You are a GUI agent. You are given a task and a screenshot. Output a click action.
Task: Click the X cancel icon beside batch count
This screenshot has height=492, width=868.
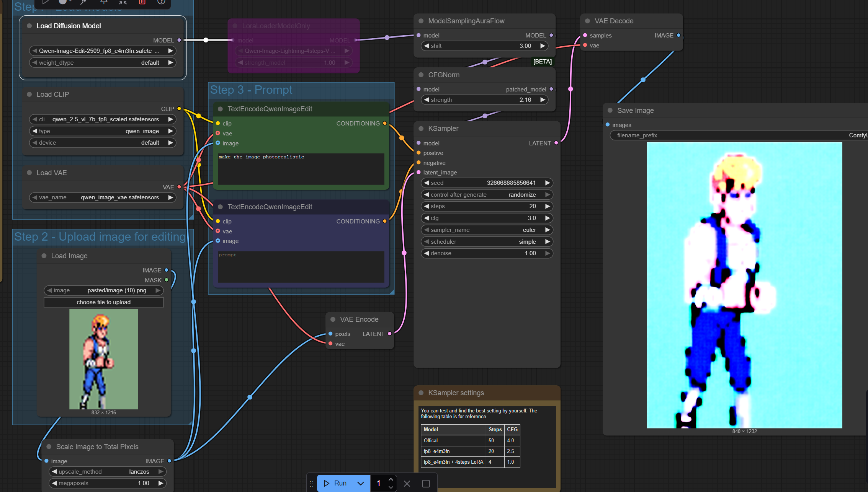(407, 484)
